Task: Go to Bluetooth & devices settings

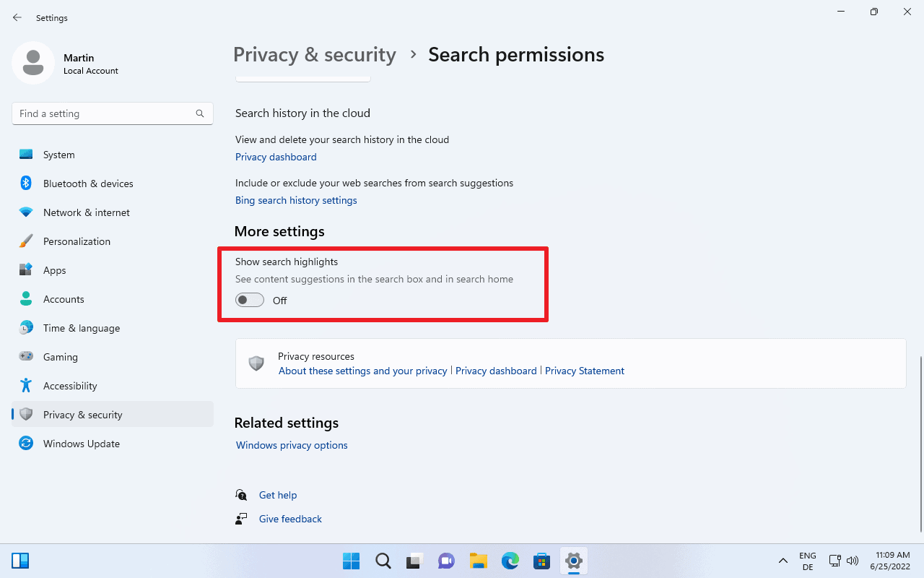Action: click(x=88, y=184)
